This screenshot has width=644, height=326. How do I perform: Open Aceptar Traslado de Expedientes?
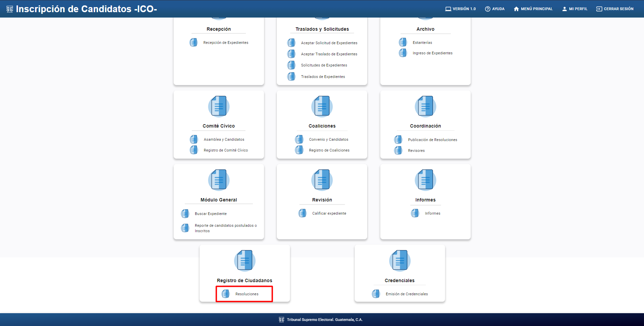tap(329, 54)
